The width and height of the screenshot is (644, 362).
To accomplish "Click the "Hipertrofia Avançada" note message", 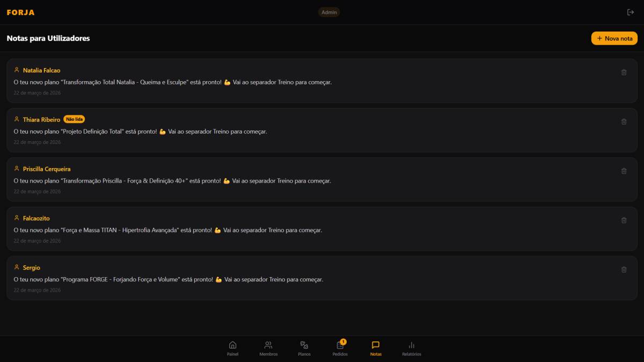I will point(168,230).
